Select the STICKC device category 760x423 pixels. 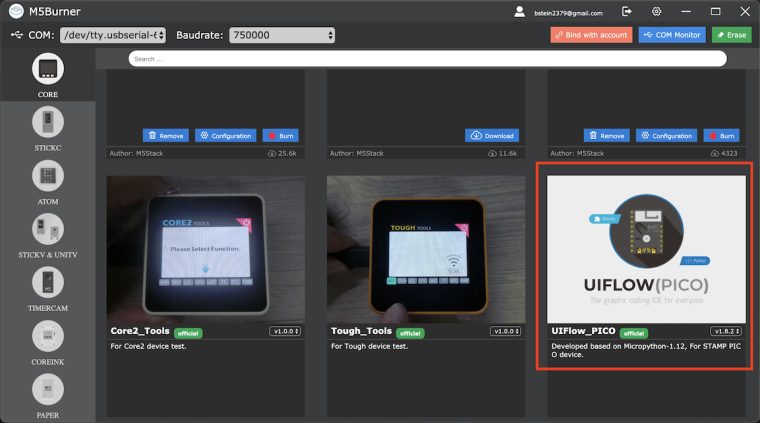[x=48, y=129]
